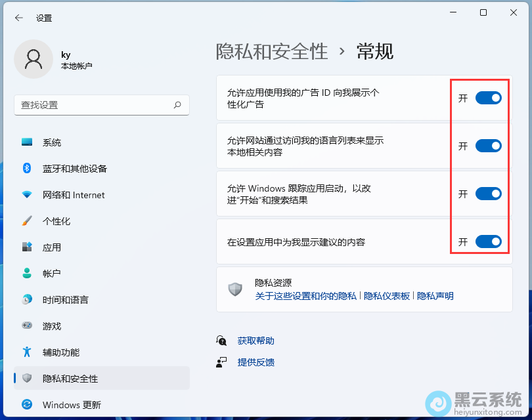Click the ky user avatar picture
Image resolution: width=532 pixels, height=420 pixels.
pos(33,59)
